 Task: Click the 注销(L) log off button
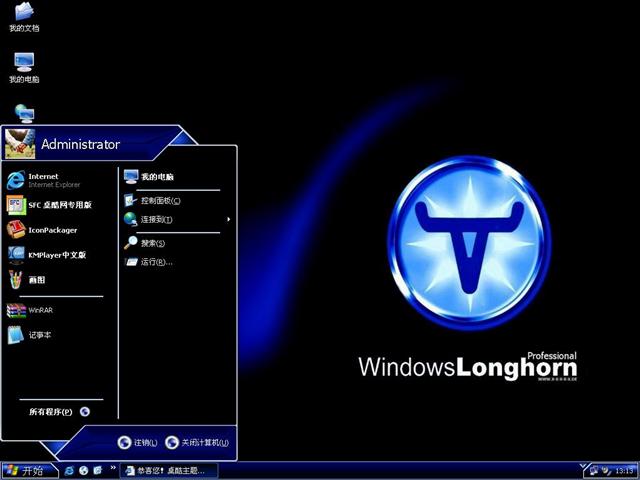137,442
